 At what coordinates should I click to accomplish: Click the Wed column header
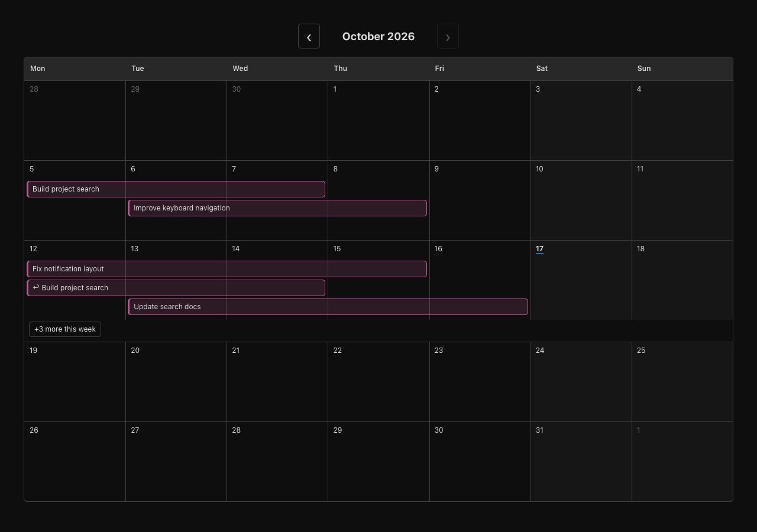(x=240, y=69)
